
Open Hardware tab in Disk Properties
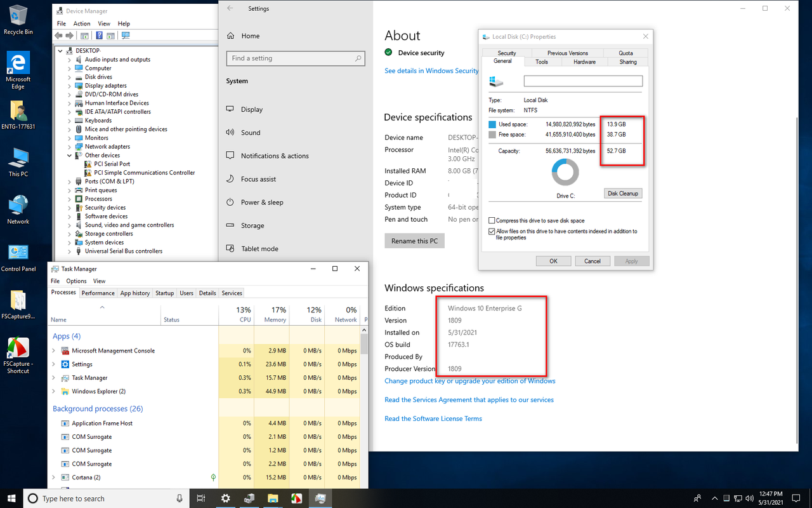coord(584,62)
